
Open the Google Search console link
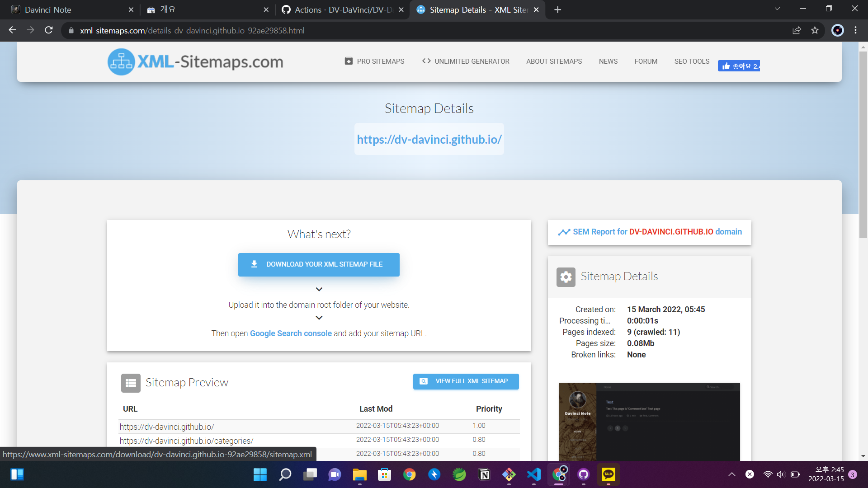click(291, 333)
